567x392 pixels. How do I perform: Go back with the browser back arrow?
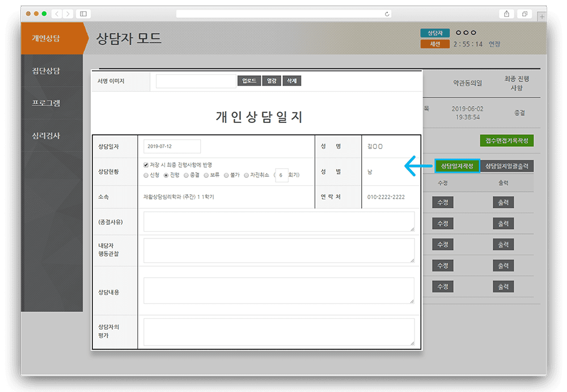(x=57, y=14)
